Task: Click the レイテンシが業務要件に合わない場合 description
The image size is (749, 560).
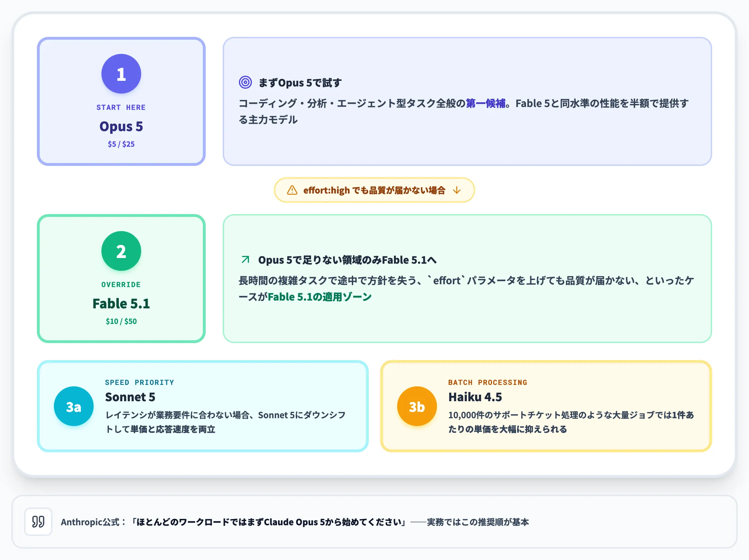Action: tap(226, 422)
